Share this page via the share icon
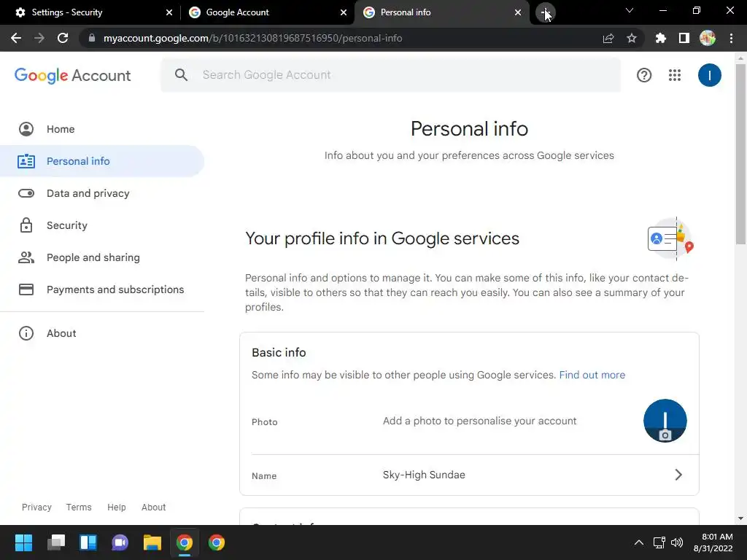 tap(608, 38)
